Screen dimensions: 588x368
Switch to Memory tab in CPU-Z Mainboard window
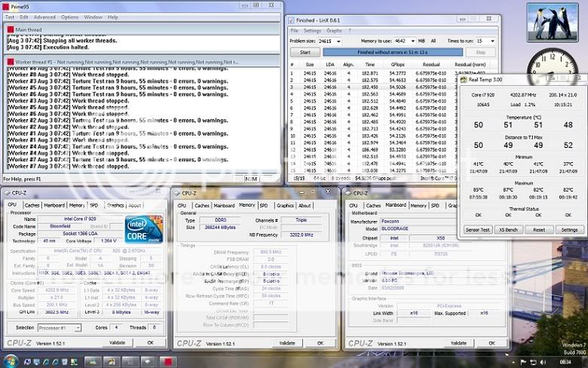tap(418, 206)
